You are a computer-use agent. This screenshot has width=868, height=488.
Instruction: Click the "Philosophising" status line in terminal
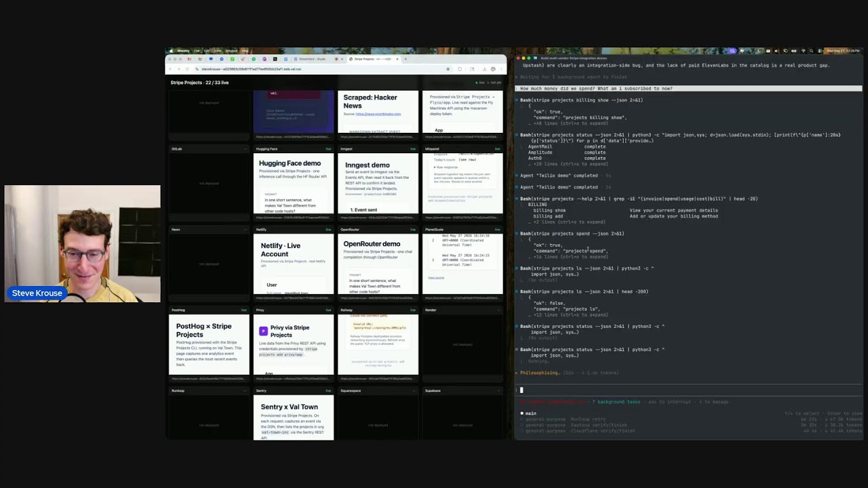point(570,373)
